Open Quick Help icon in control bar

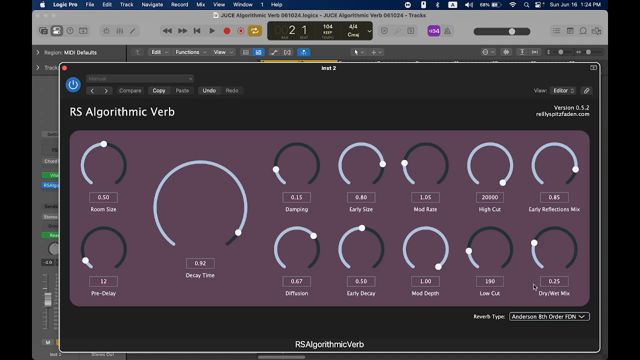(x=70, y=31)
